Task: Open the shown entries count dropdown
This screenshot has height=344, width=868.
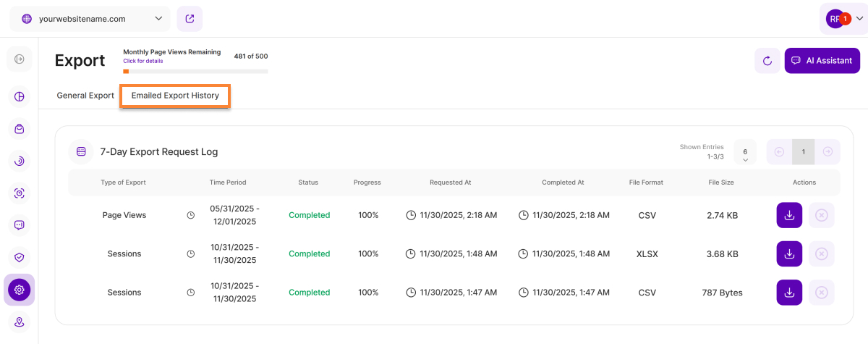Action: (745, 152)
